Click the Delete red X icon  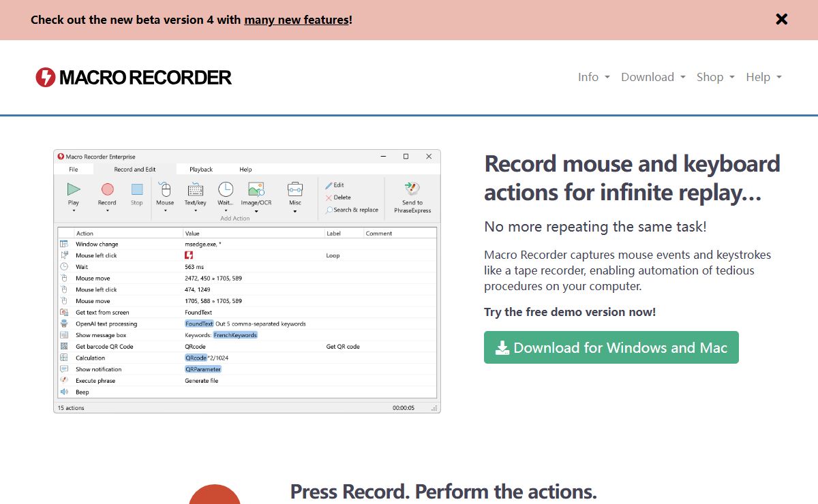(x=329, y=198)
